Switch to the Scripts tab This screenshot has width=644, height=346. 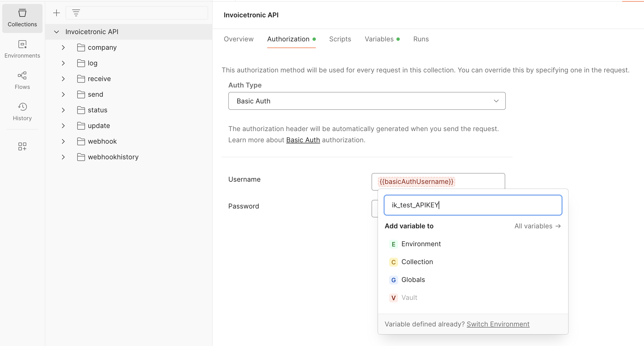340,39
